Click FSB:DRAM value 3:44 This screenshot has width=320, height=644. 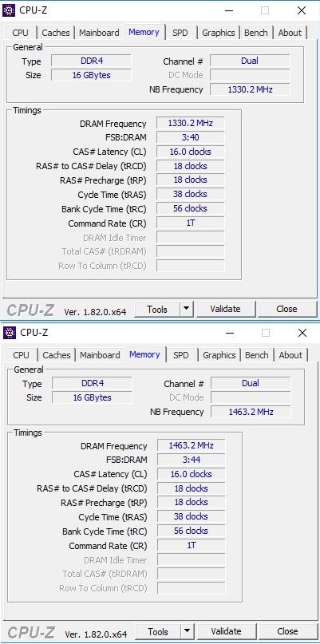point(191,460)
